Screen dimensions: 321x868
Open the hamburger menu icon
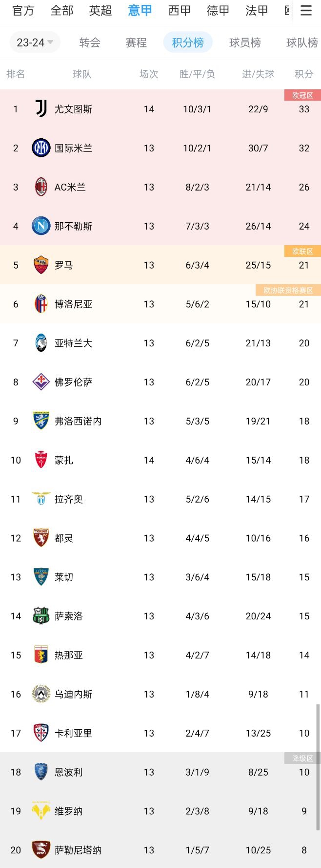(x=306, y=11)
